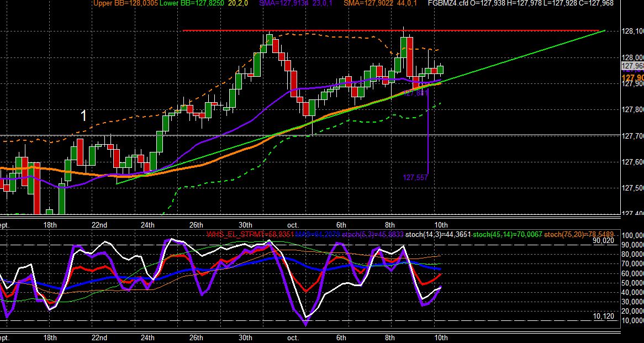The image size is (644, 343).
Task: Click the '24th' date on price chart axis
Action: 147,225
